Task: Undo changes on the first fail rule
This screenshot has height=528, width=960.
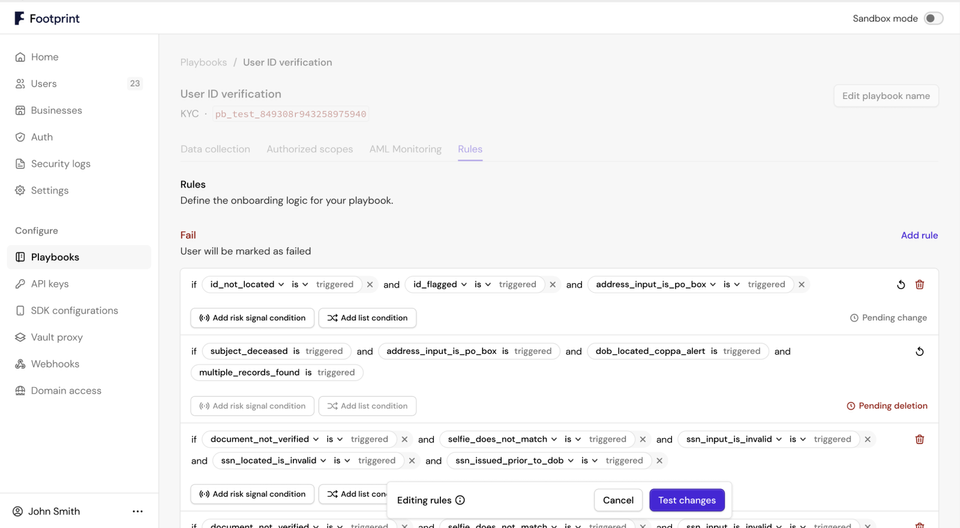Action: (901, 285)
